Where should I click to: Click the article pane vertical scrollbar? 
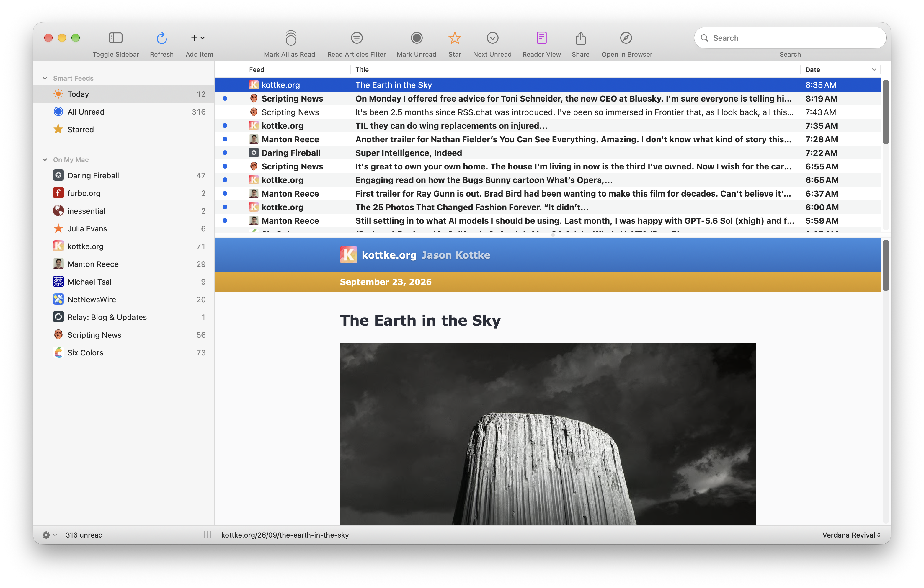[x=886, y=265]
